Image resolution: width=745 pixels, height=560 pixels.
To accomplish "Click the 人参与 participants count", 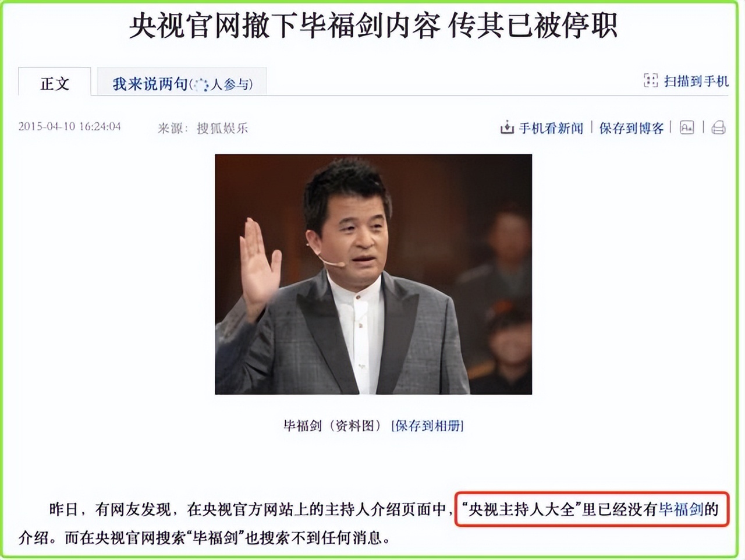I will tap(232, 83).
